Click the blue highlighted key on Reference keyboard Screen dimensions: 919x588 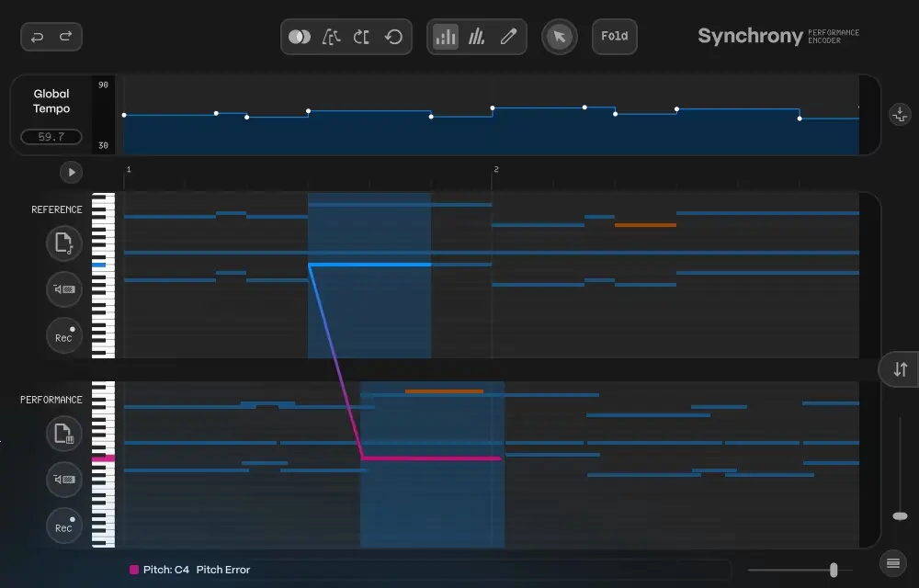[99, 266]
